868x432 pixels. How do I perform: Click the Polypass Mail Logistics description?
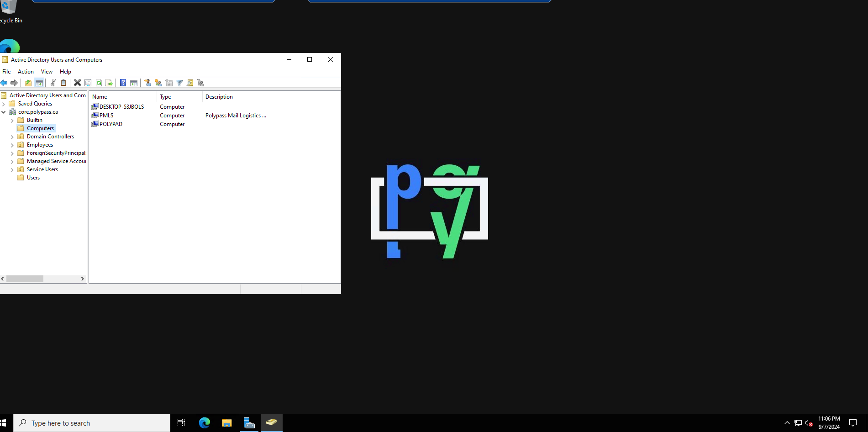[236, 116]
